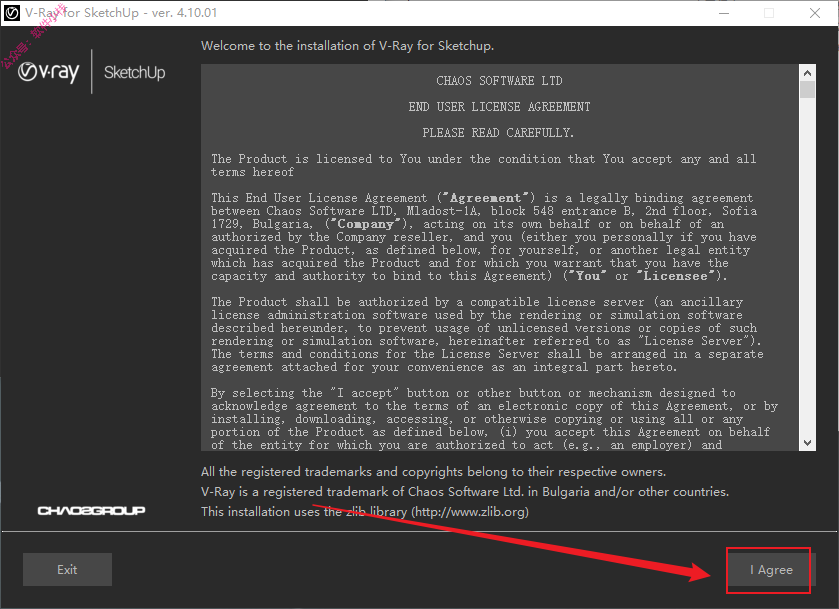Close the installer window
Viewport: 839px width, 609px height.
tap(814, 13)
